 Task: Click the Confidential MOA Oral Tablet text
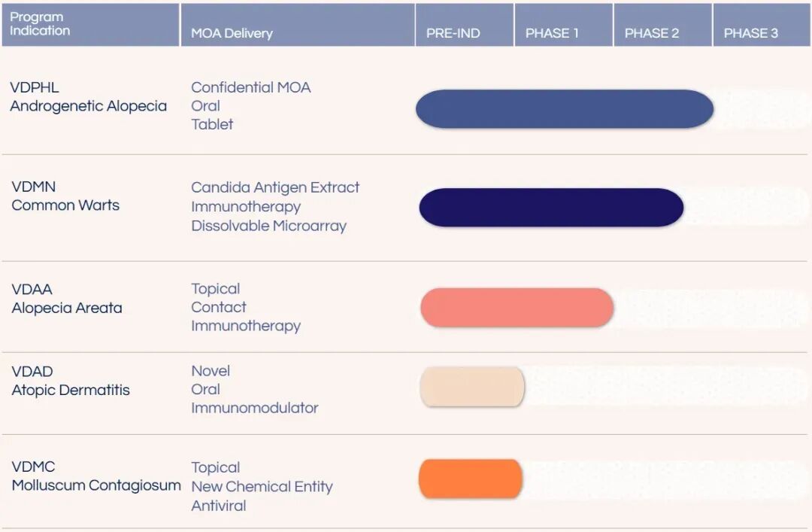250,105
